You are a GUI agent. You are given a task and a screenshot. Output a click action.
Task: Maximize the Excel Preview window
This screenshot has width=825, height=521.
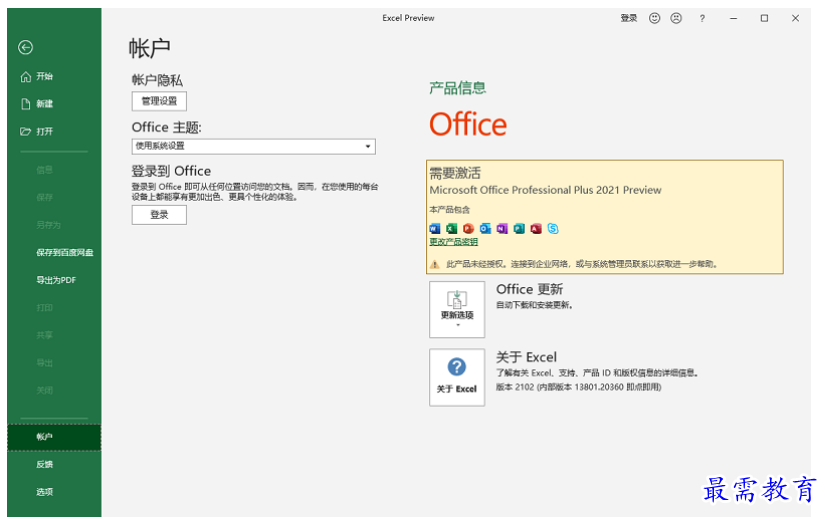[x=764, y=18]
